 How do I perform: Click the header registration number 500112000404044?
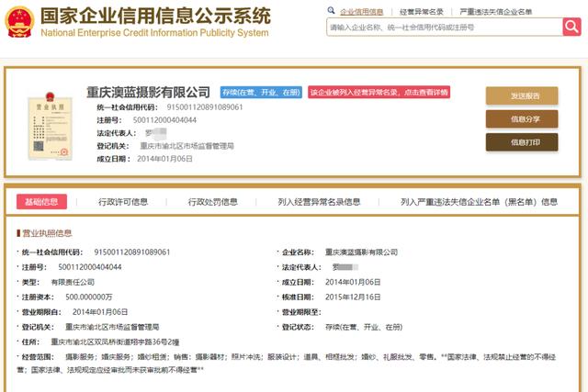(x=164, y=120)
